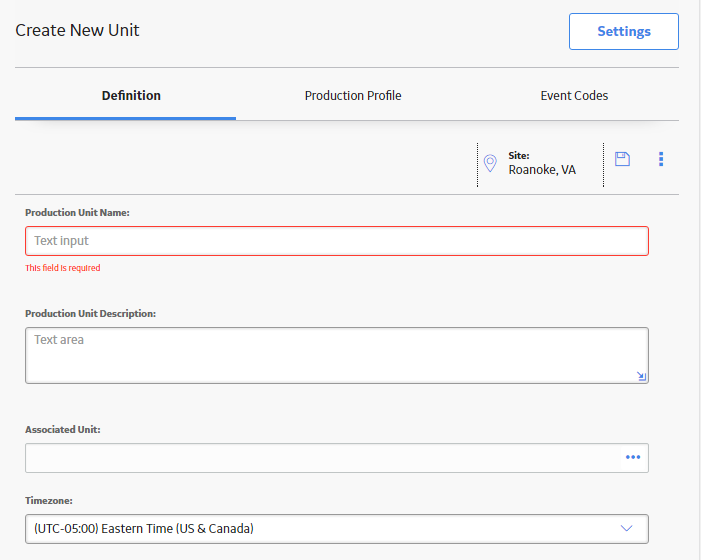Click the Roanoke, VA site label
Viewport: 701px width, 560px height.
pyautogui.click(x=542, y=170)
